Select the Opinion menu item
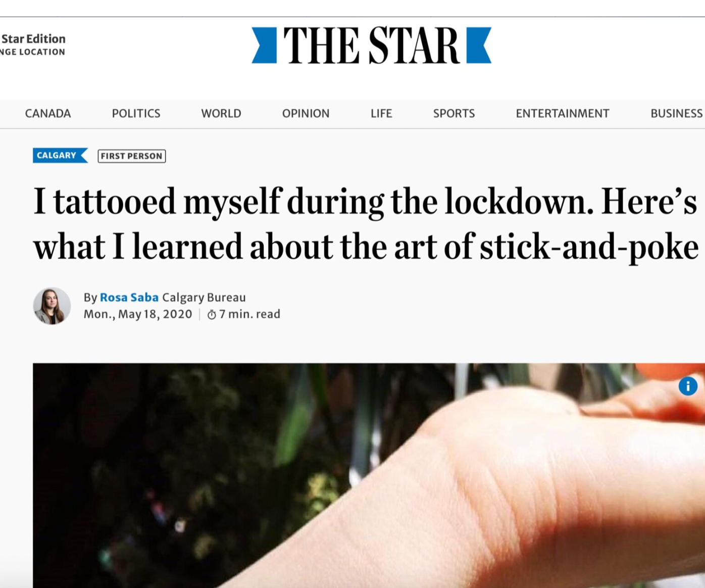705x588 pixels. (306, 114)
